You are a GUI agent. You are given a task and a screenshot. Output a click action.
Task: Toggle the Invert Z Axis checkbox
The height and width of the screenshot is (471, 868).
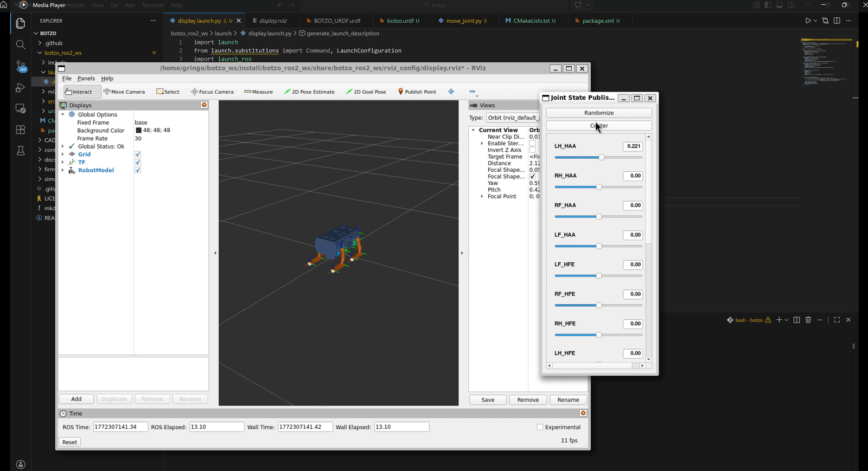click(x=532, y=150)
